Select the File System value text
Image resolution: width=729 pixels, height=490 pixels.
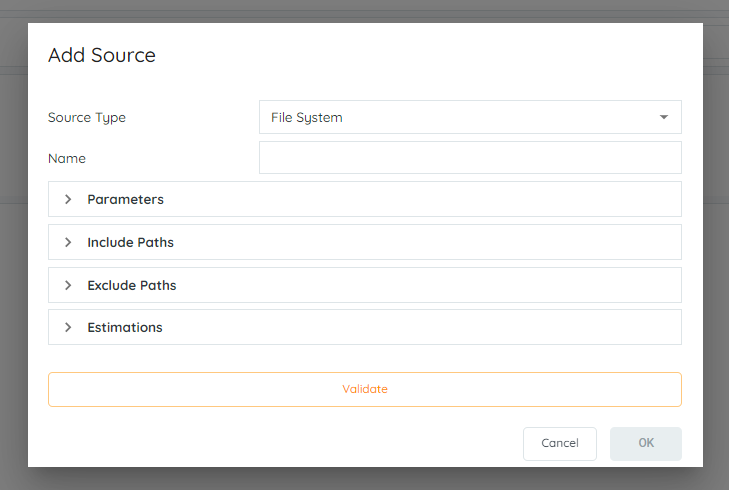(307, 118)
